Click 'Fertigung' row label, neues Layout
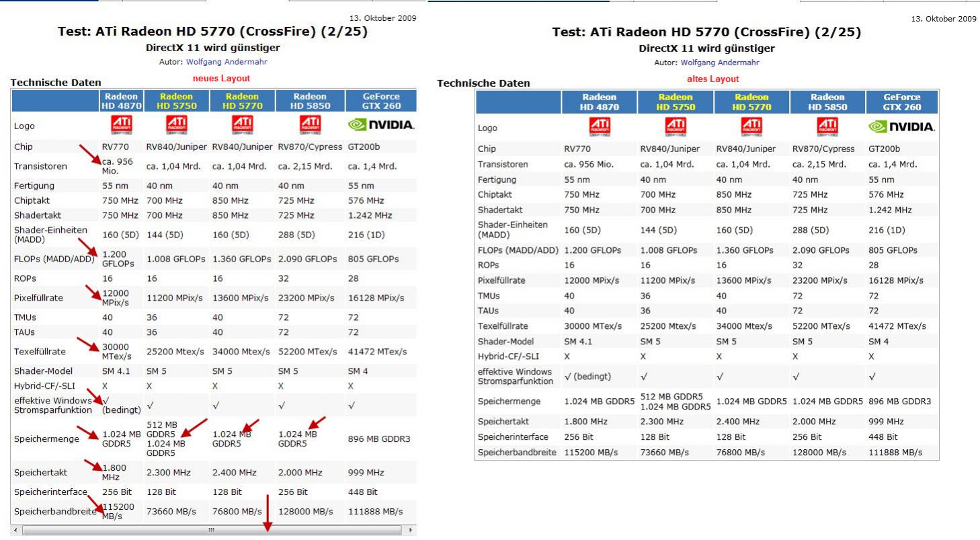This screenshot has height=540, width=980. pyautogui.click(x=34, y=186)
